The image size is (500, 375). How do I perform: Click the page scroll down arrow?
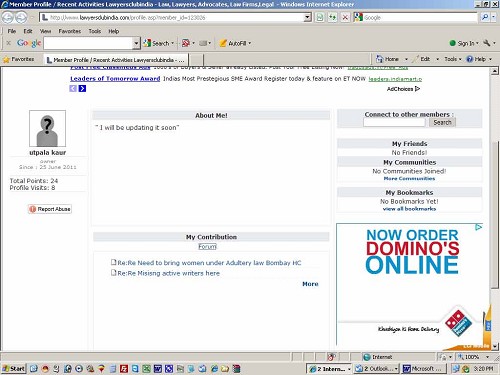(495, 346)
